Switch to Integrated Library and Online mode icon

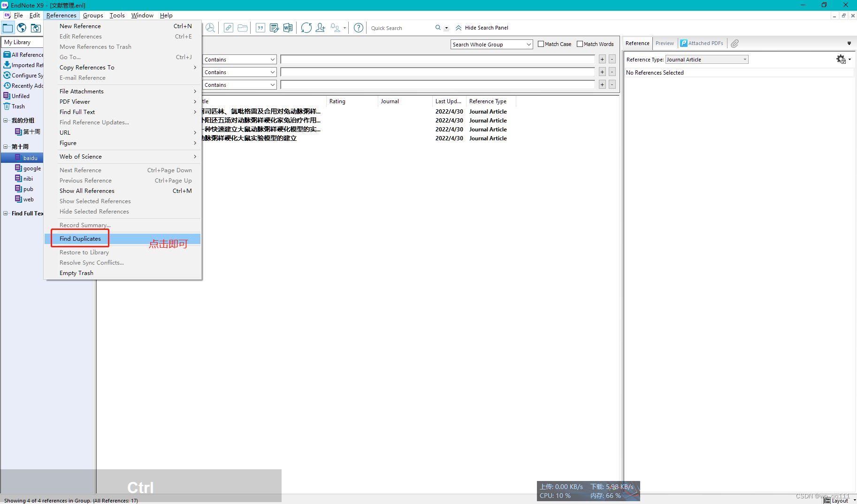36,28
